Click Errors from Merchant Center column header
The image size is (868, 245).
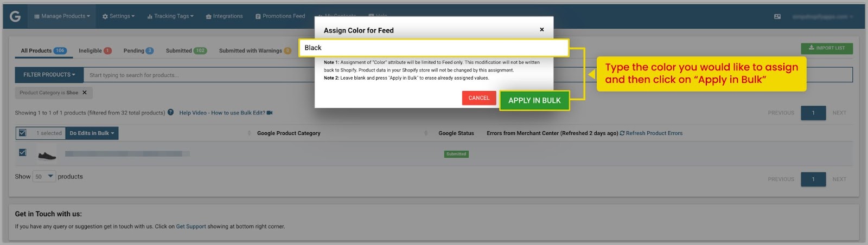point(552,133)
